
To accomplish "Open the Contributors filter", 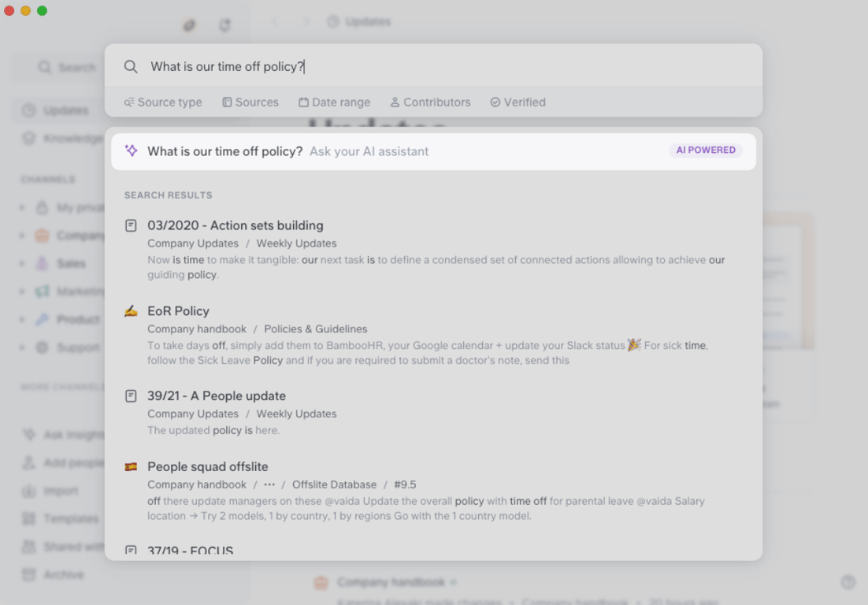I will tap(431, 102).
